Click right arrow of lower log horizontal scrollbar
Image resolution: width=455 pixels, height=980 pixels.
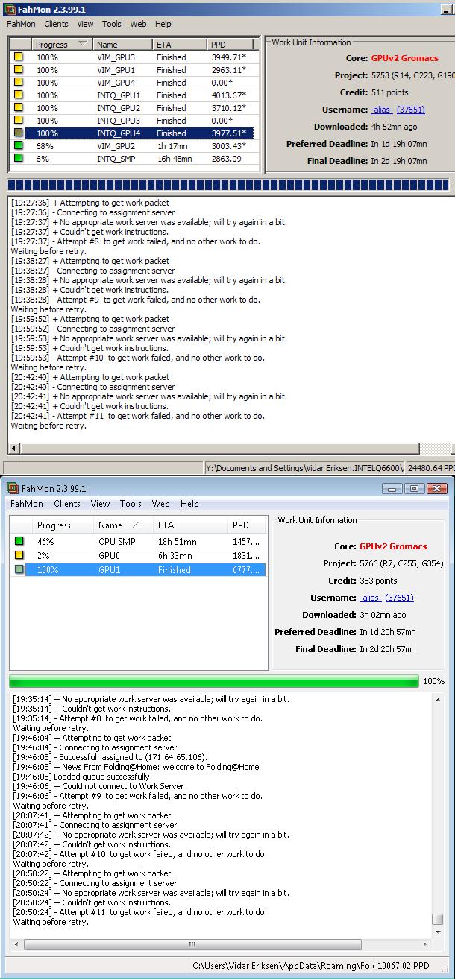tap(426, 944)
